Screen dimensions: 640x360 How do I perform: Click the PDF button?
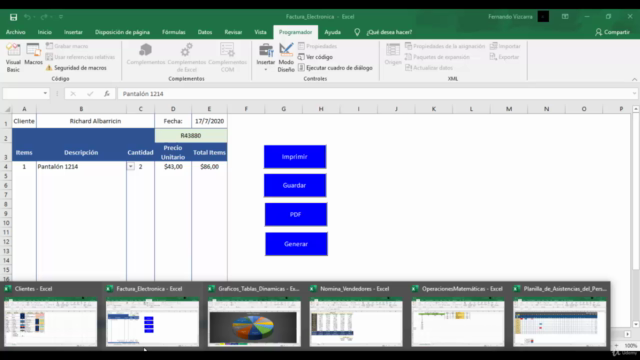[296, 214]
